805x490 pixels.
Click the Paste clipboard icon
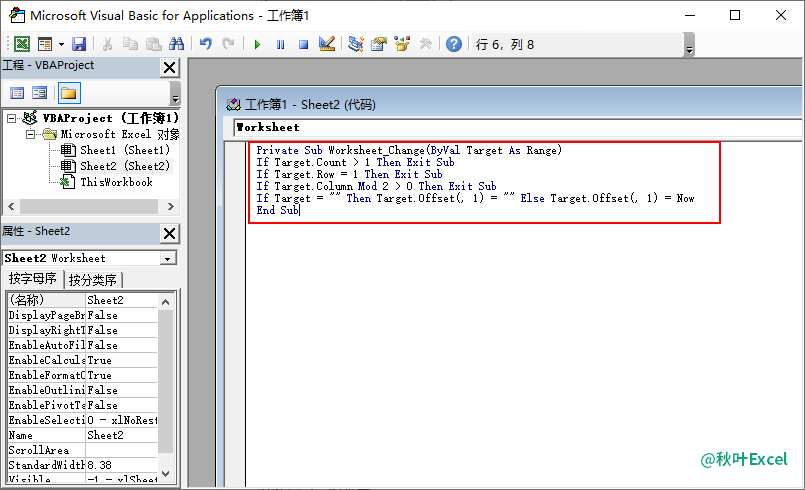[x=154, y=44]
